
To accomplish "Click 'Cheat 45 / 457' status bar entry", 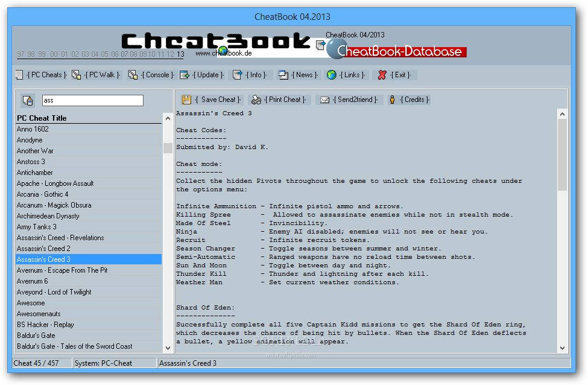I will pyautogui.click(x=41, y=363).
